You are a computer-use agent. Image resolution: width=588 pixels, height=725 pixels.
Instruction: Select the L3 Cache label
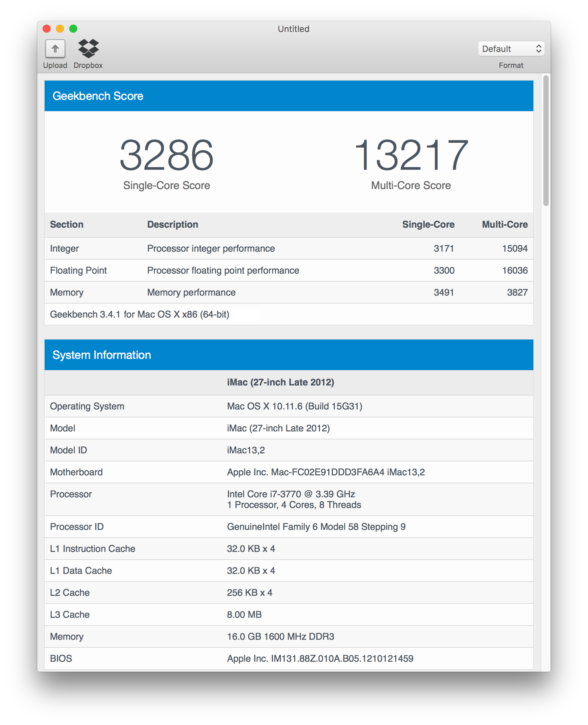pos(70,615)
